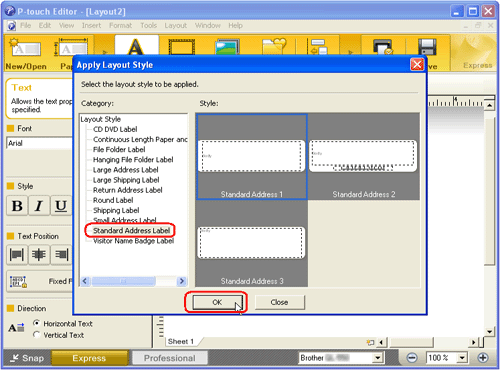
Task: Click canvas horizontal scroll right arrow
Action: [x=473, y=342]
